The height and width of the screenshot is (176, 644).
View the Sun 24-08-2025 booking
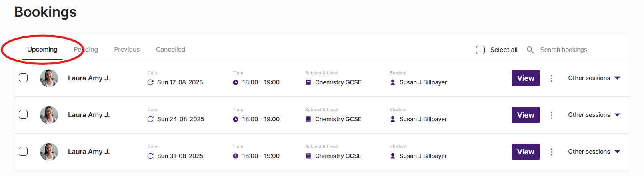526,115
